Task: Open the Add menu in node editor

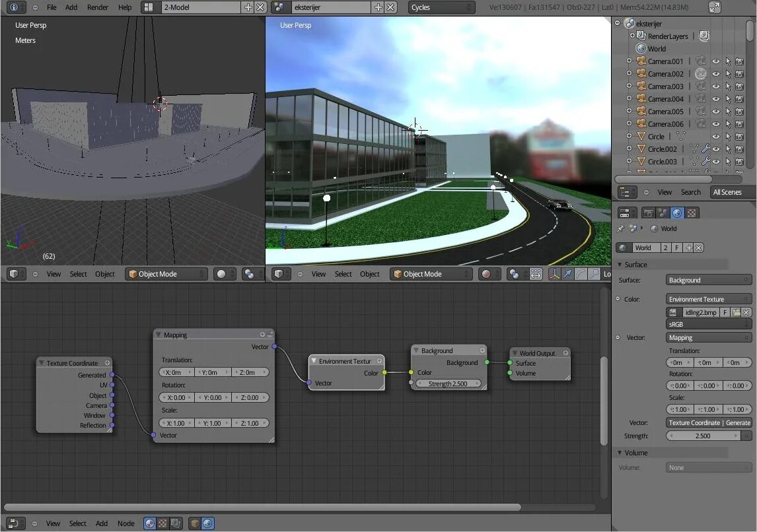Action: coord(101,523)
